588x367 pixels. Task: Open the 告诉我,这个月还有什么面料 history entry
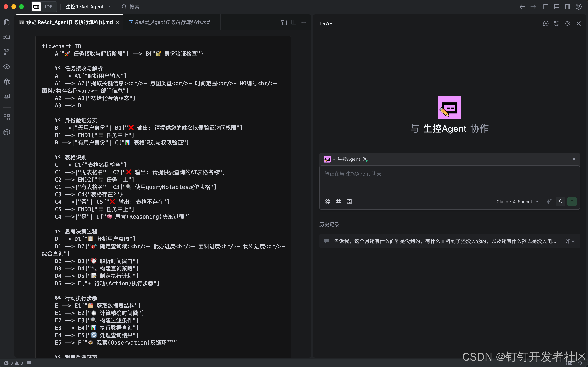[450, 241]
